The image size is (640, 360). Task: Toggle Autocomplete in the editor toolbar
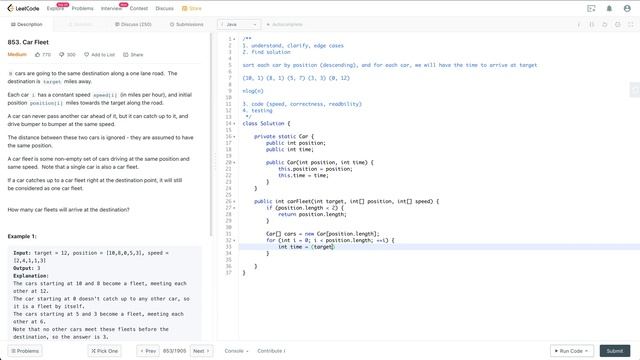pos(285,24)
